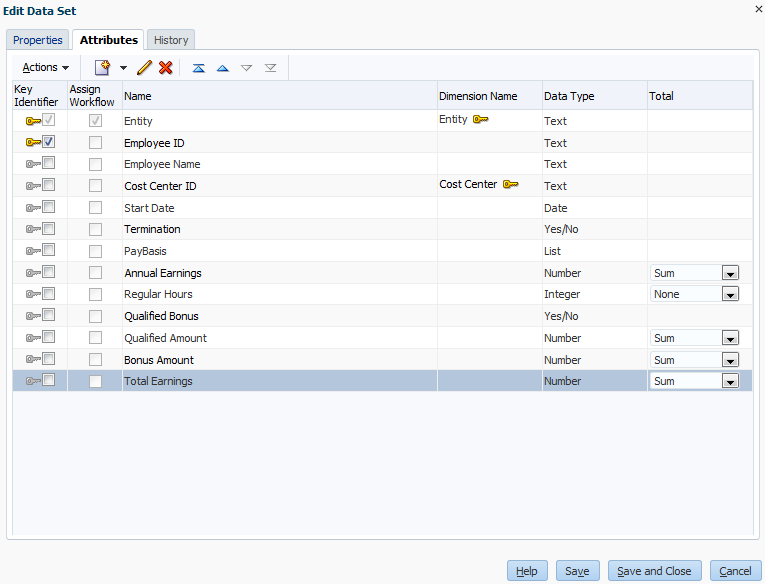Click the gray key icon for Annual Earnings

pos(33,273)
